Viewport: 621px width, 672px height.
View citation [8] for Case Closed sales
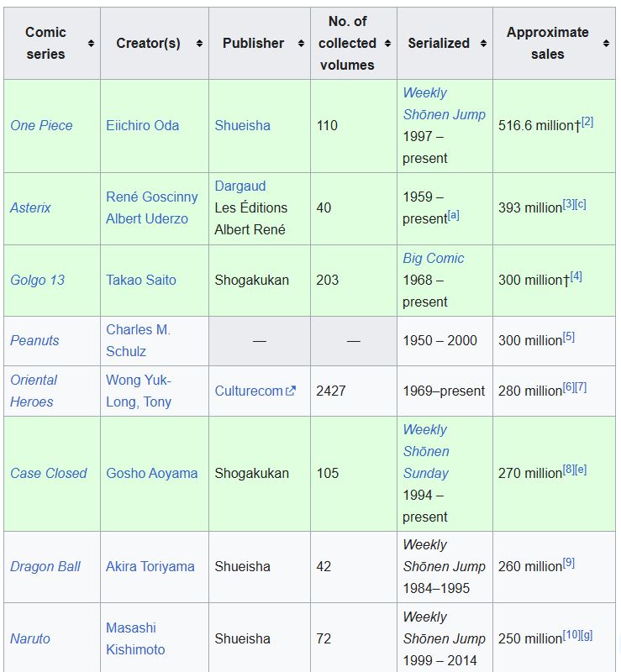tap(569, 470)
